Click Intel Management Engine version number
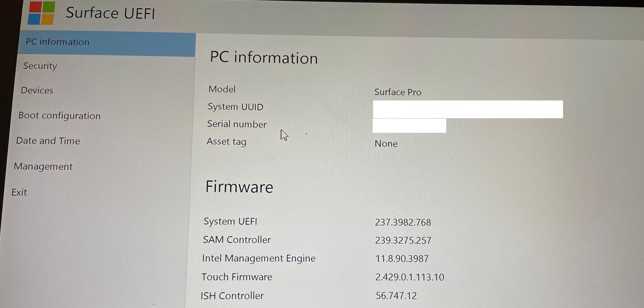 402,259
